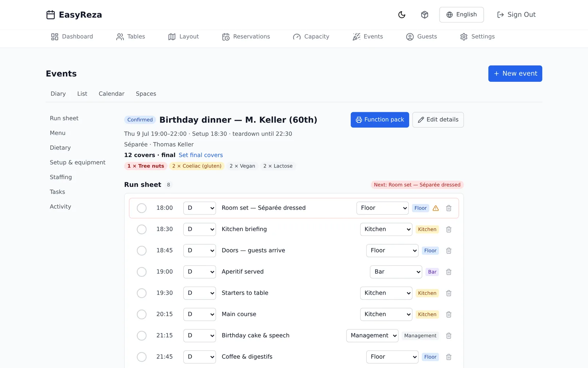Open the Layout navigation item
This screenshot has width=588, height=368.
(x=183, y=37)
